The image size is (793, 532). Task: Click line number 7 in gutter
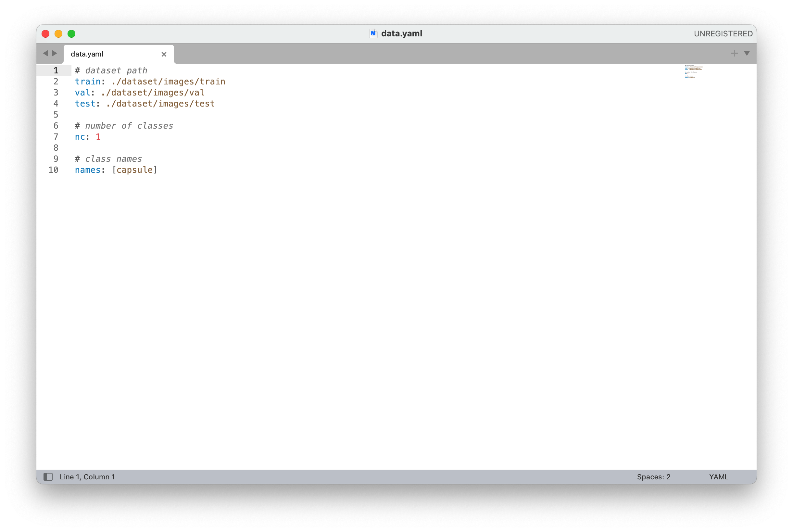[56, 137]
